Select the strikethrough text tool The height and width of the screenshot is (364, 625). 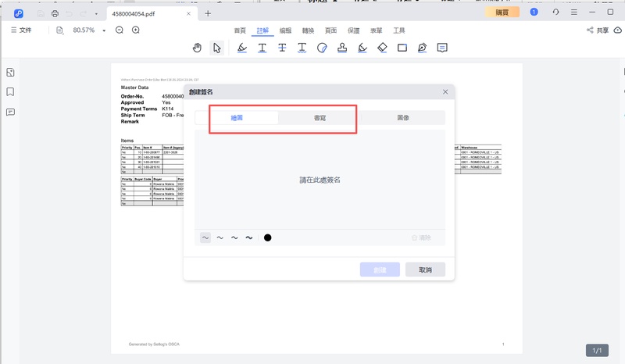click(282, 48)
